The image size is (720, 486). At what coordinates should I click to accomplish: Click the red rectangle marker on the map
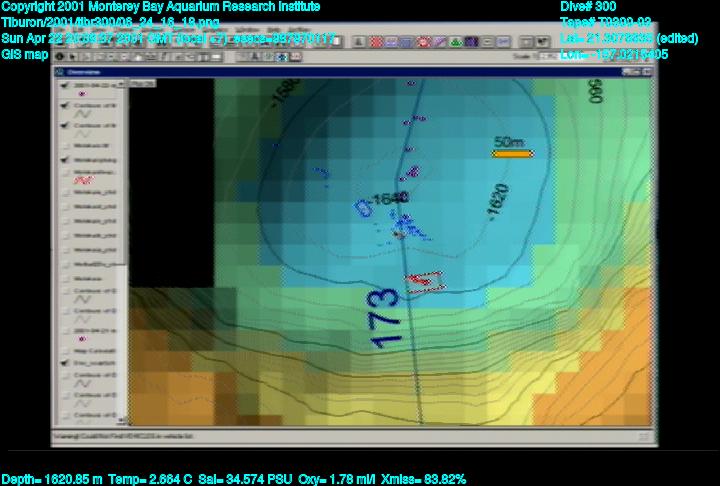click(x=422, y=282)
